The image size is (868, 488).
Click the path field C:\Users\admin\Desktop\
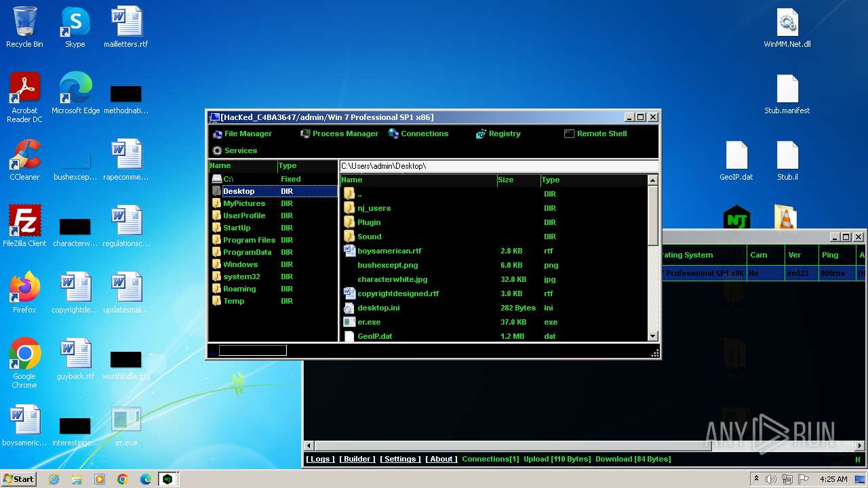[x=498, y=166]
